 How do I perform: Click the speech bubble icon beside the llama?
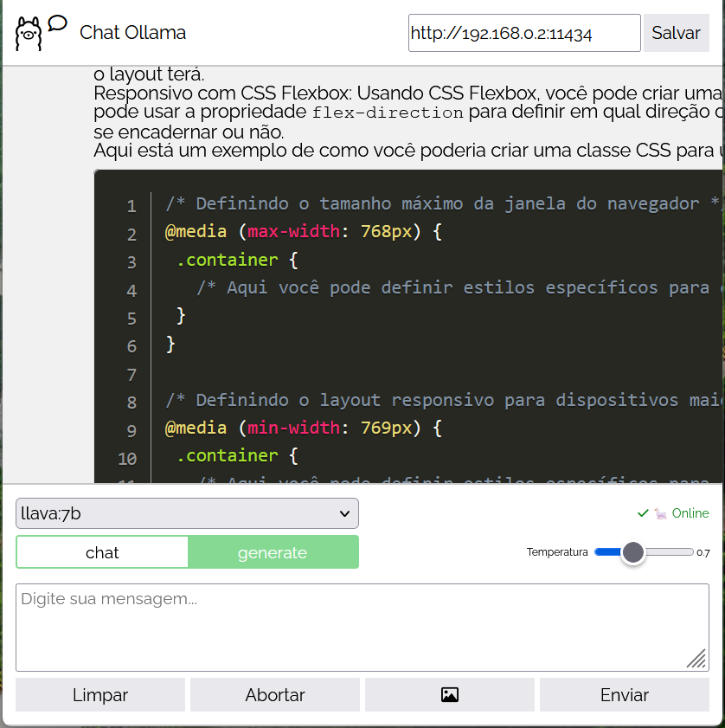57,23
